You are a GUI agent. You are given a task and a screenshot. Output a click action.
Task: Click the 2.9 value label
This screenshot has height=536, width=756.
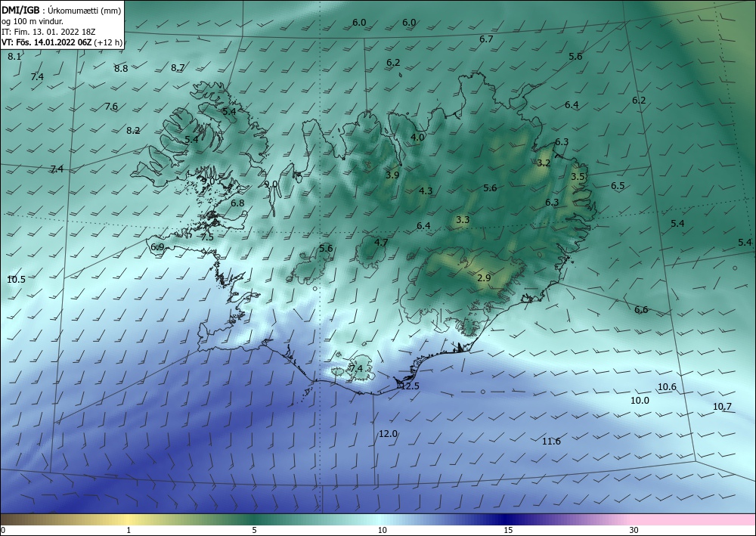(x=484, y=278)
